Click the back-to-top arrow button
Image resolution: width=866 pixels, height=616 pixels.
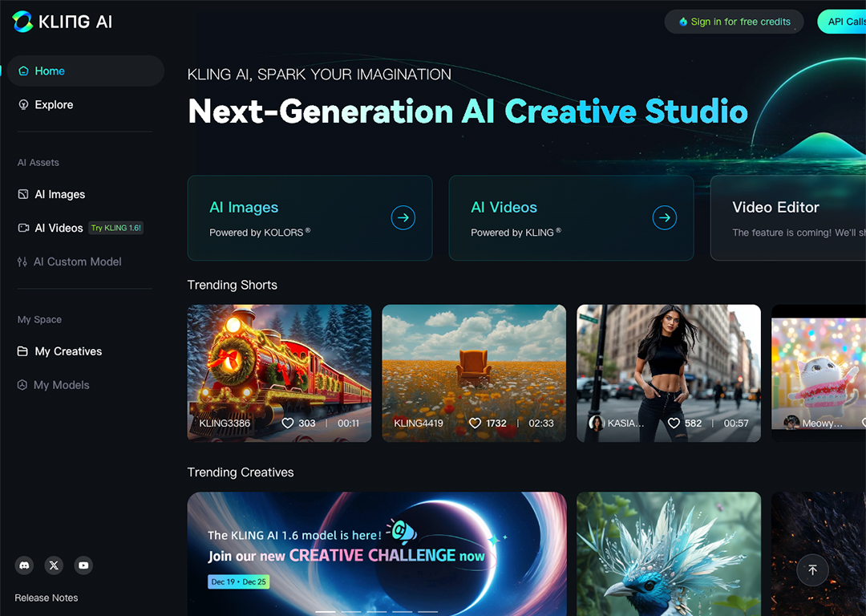(x=812, y=569)
